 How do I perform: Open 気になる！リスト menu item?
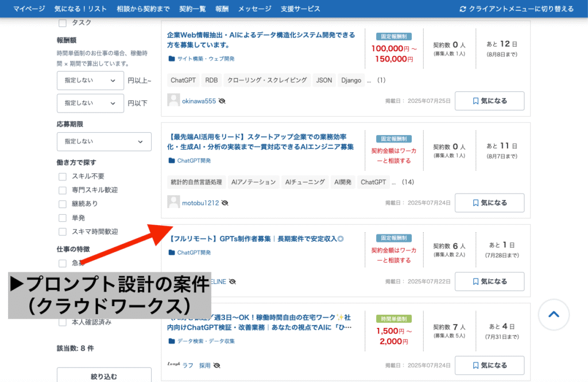tap(80, 9)
